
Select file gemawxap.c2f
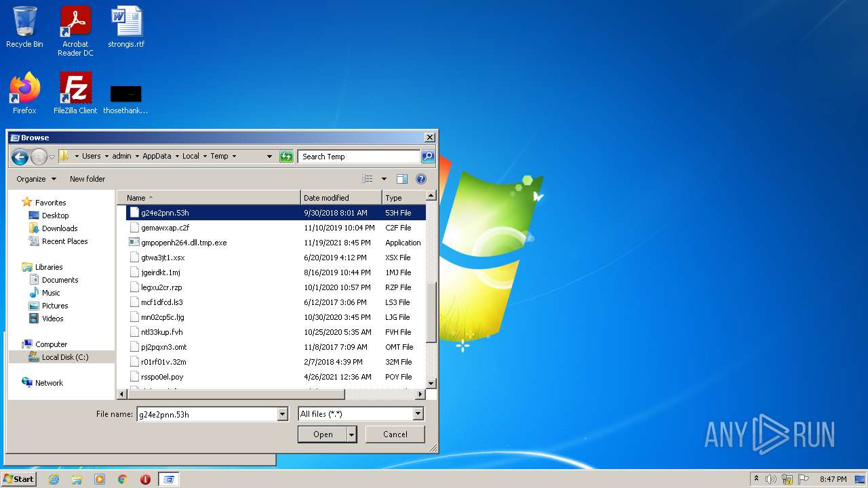point(276,228)
